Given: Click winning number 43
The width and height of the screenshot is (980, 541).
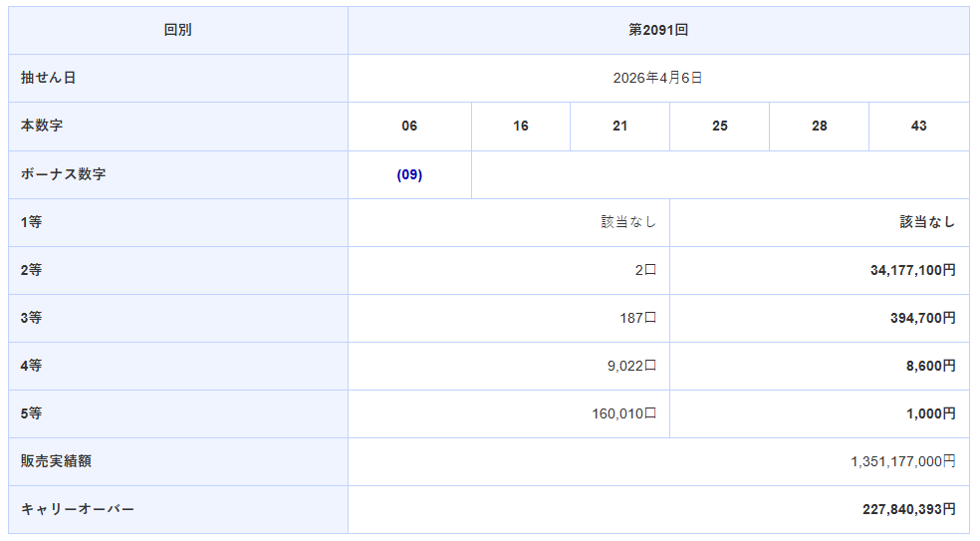Looking at the screenshot, I should pos(918,126).
